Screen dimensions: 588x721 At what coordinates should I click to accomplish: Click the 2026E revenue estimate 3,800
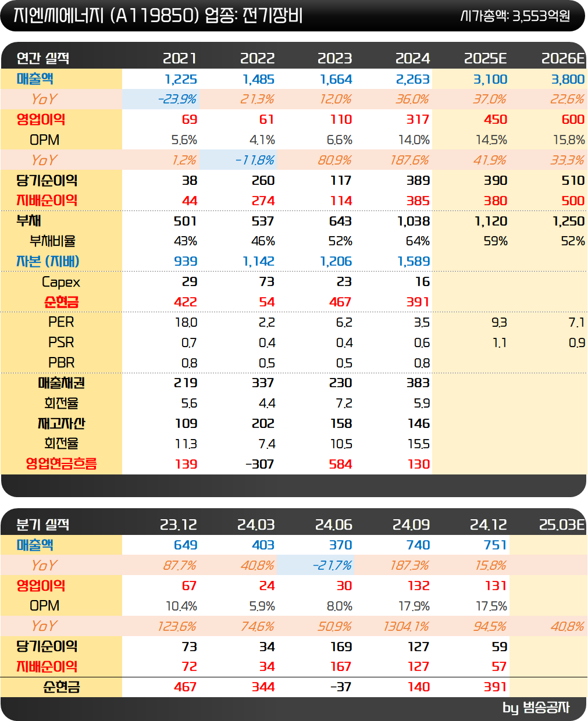click(568, 79)
